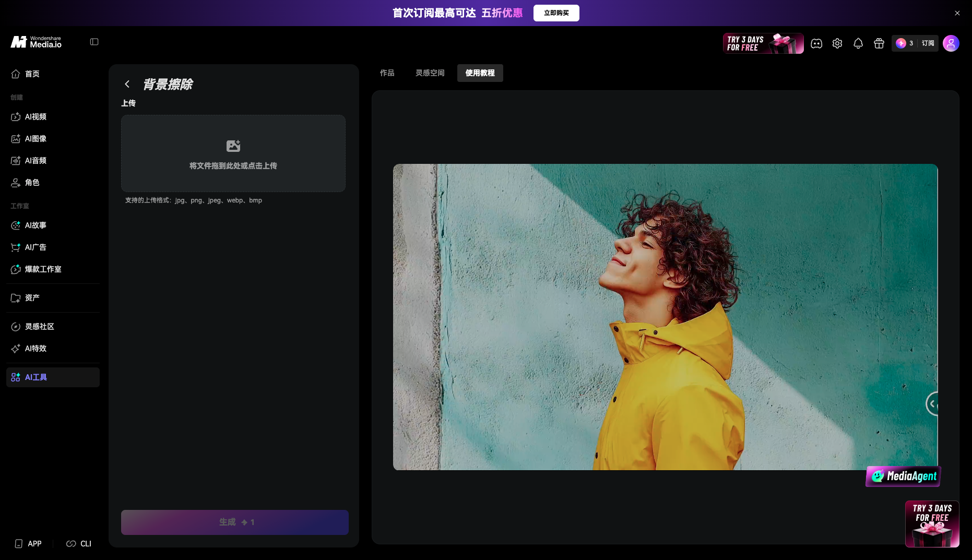Open the TRY 3 DAYS FOR FREE gift box popup
Image resolution: width=972 pixels, height=560 pixels.
click(x=932, y=524)
